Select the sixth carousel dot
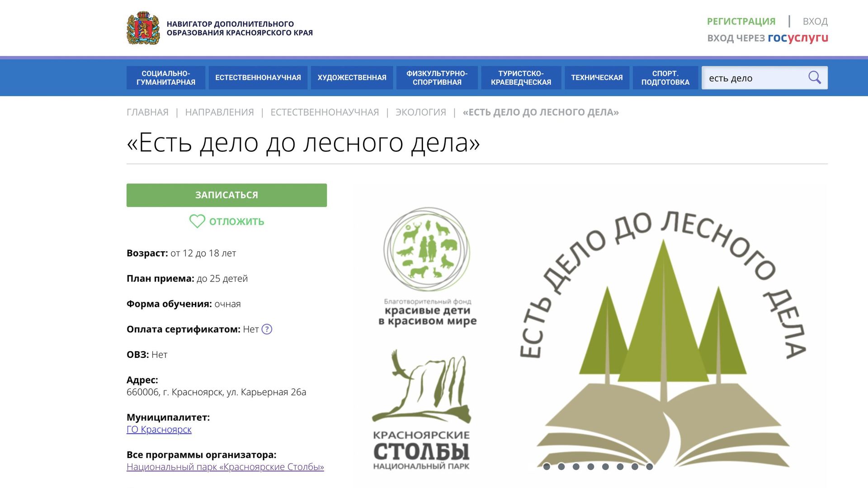 click(620, 467)
